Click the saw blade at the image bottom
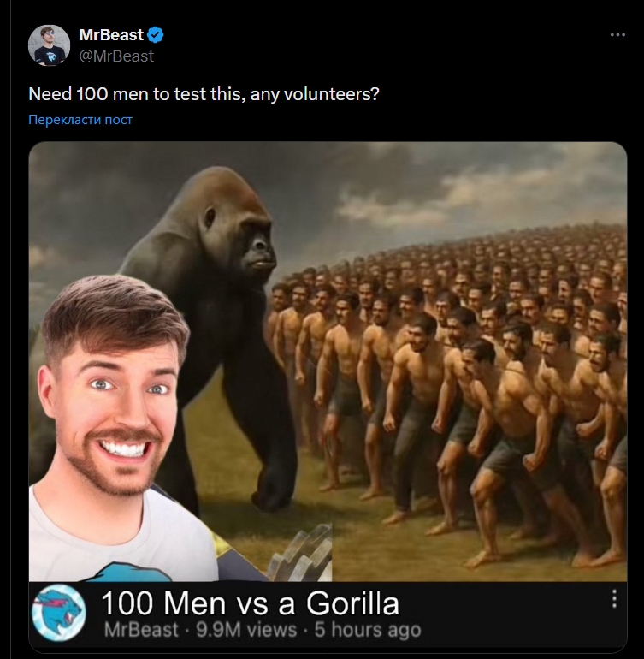644x659 pixels. click(299, 555)
